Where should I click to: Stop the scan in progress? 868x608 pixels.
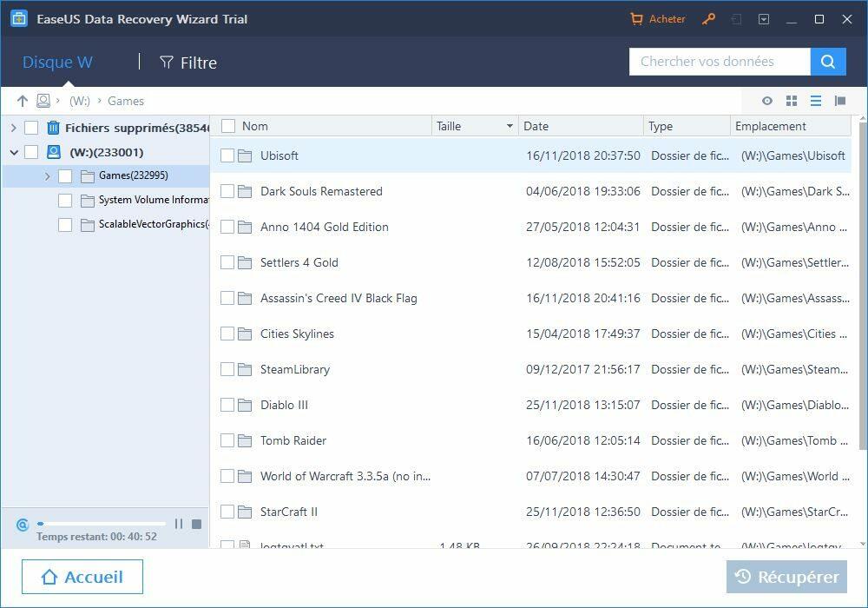click(x=196, y=524)
